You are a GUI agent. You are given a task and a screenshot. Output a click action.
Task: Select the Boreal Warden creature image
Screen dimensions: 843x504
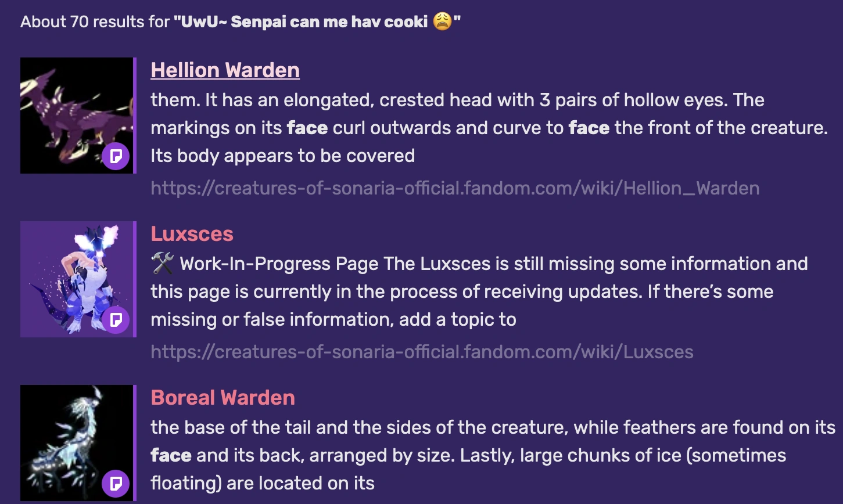(76, 442)
